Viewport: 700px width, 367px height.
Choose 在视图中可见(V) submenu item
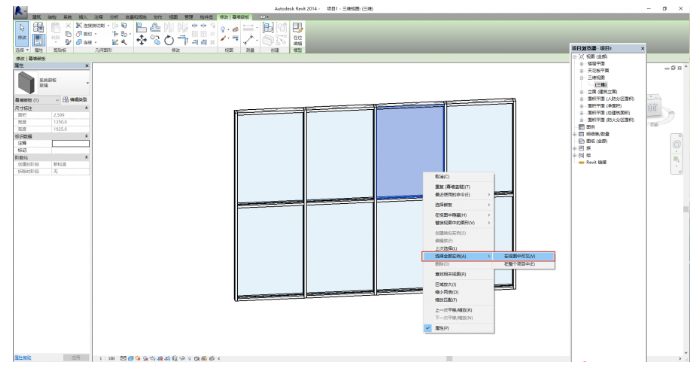point(524,256)
